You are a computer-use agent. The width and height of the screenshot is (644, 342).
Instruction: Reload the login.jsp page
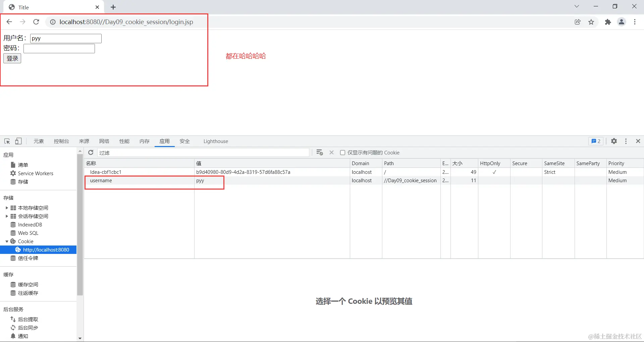[x=36, y=22]
